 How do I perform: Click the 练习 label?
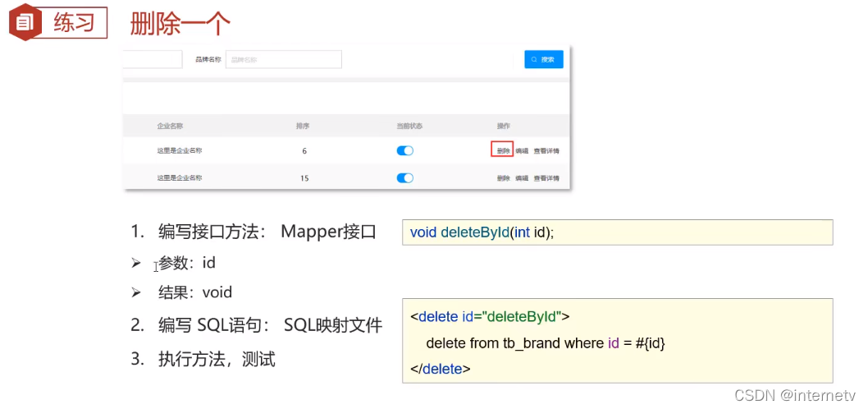click(x=74, y=23)
